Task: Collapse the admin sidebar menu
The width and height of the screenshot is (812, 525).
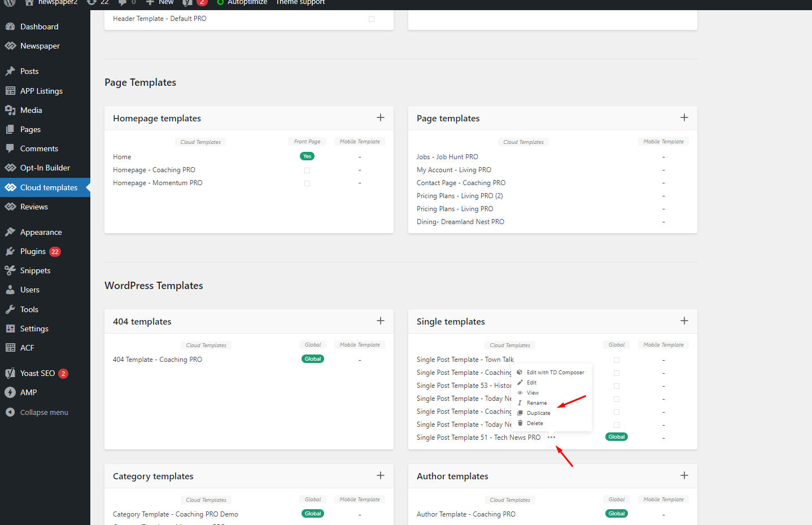Action: (44, 412)
